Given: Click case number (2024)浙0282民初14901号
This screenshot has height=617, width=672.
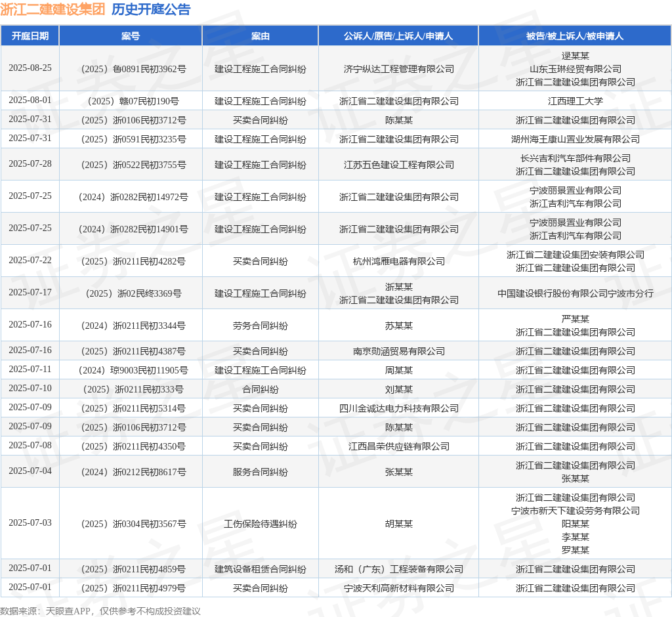Looking at the screenshot, I should 133,229.
